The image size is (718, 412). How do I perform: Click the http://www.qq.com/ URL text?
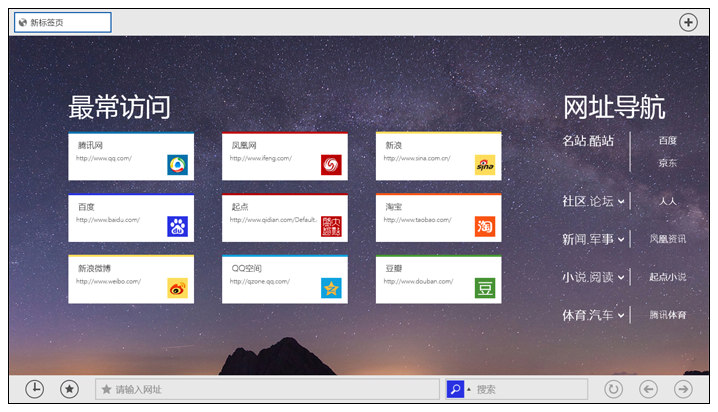click(x=104, y=158)
